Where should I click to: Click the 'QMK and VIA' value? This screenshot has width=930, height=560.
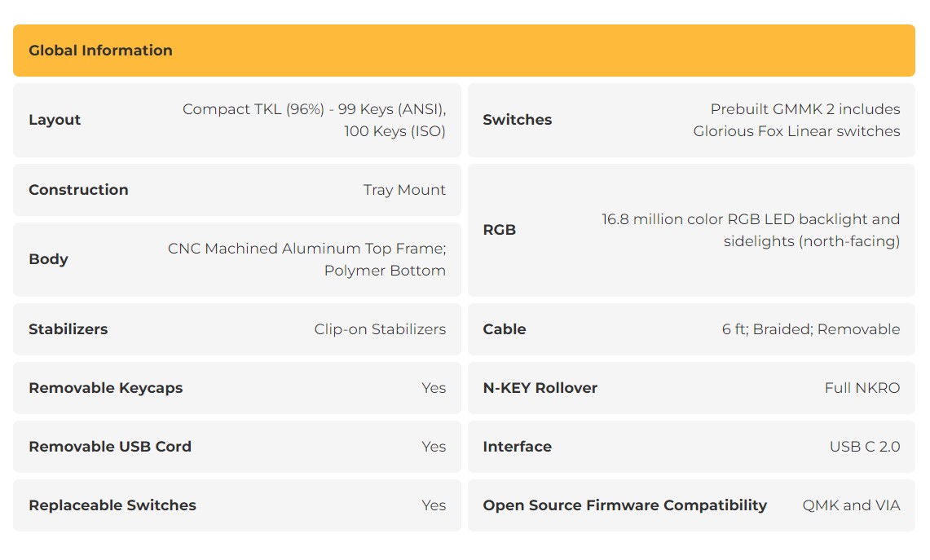(851, 505)
